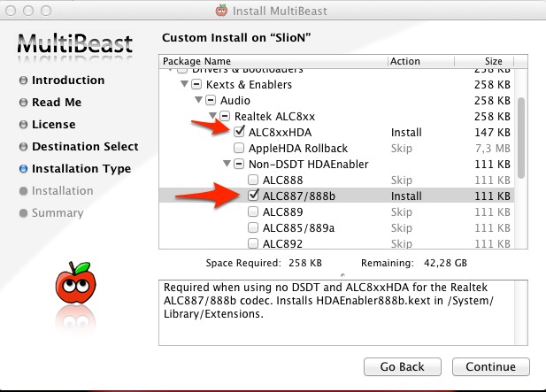Viewport: 546px width, 392px height.
Task: Click the package list vertical scrollbar
Action: [x=521, y=138]
